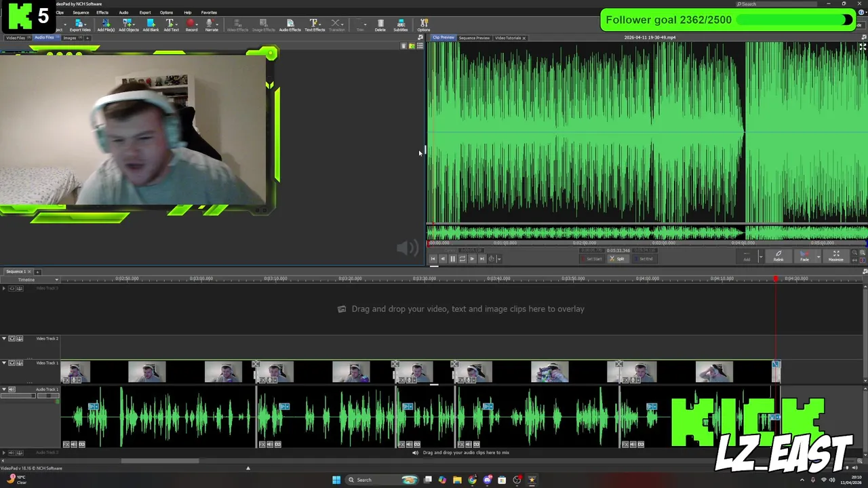
Task: Open the Sequence menu
Action: (81, 12)
